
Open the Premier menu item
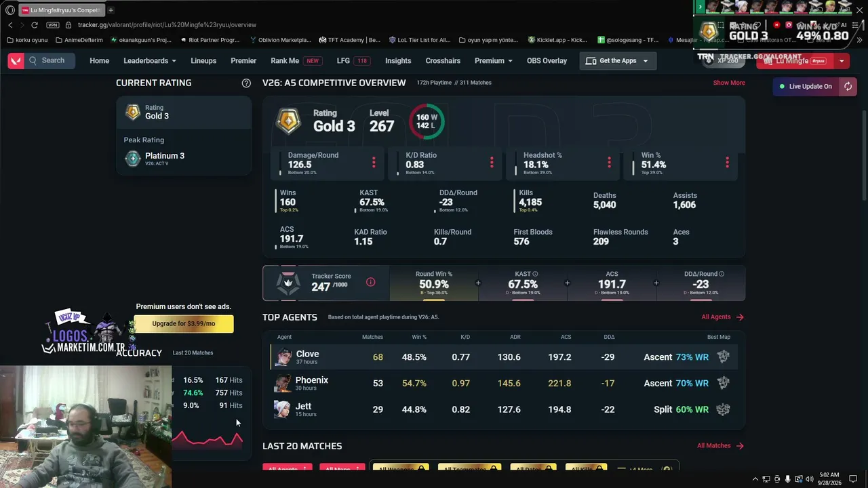tap(243, 61)
